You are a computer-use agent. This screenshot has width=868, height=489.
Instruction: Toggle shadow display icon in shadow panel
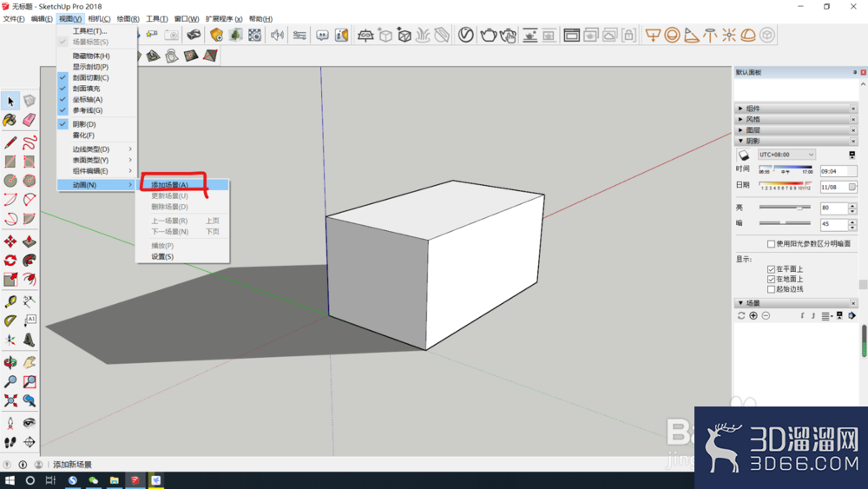coord(744,155)
